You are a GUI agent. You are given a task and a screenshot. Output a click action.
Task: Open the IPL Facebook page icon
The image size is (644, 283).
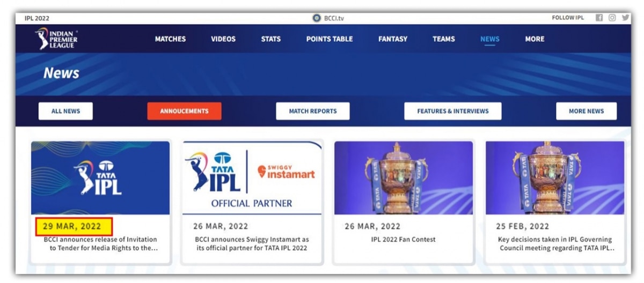(599, 18)
